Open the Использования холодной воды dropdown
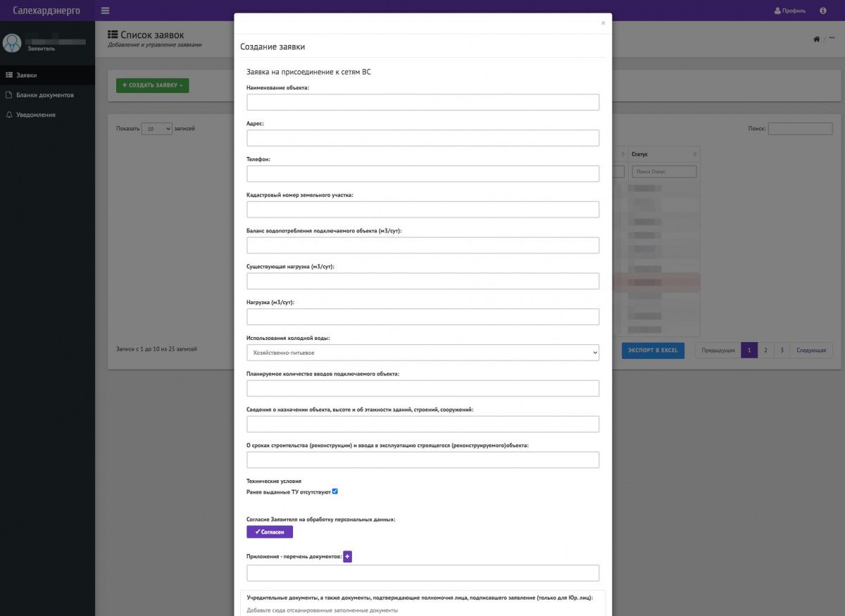This screenshot has width=845, height=616. [423, 352]
